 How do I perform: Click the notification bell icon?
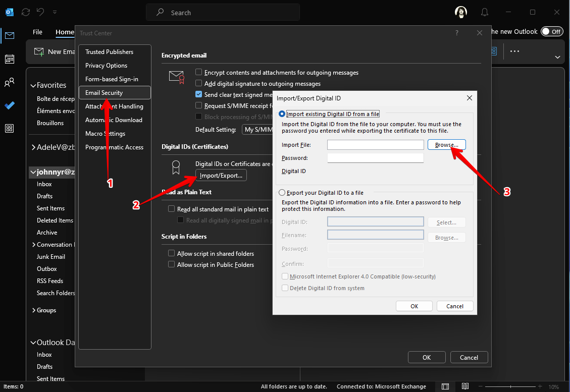pos(485,12)
